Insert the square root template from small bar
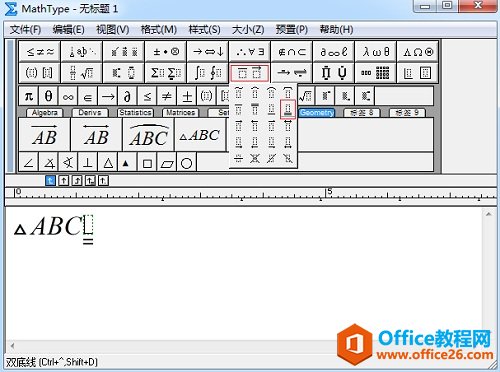Screen dimensions: 500x372 coord(306,96)
